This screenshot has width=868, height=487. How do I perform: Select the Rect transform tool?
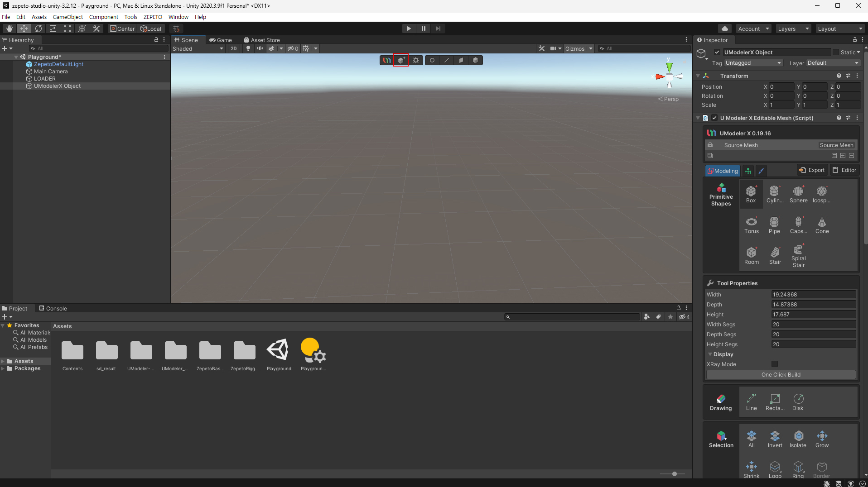pos(68,29)
